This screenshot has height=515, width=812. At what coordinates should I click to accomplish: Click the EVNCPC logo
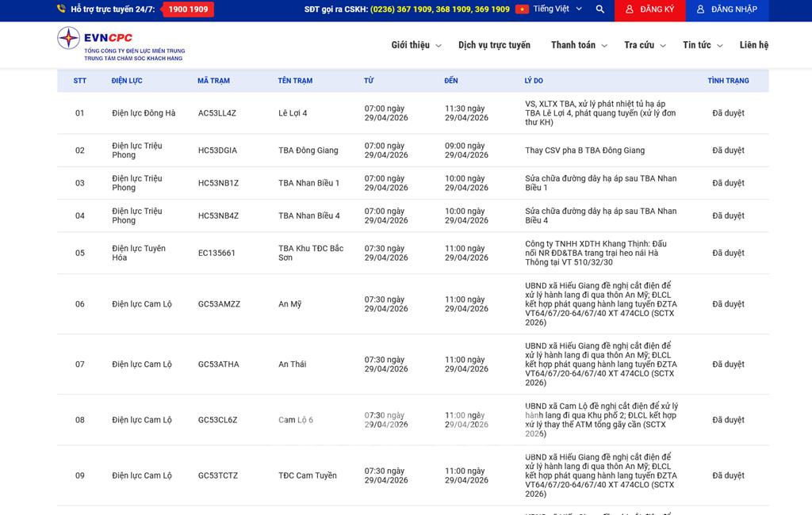tap(121, 44)
